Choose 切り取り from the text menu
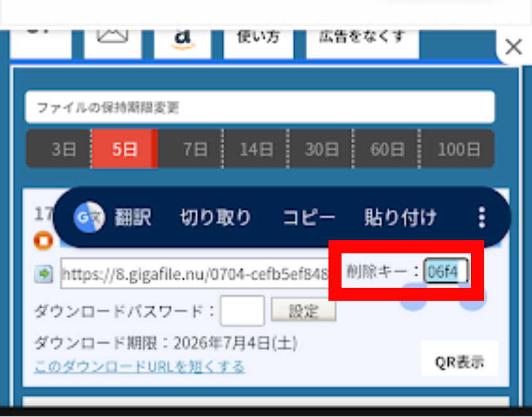This screenshot has height=417, width=532. click(x=216, y=218)
